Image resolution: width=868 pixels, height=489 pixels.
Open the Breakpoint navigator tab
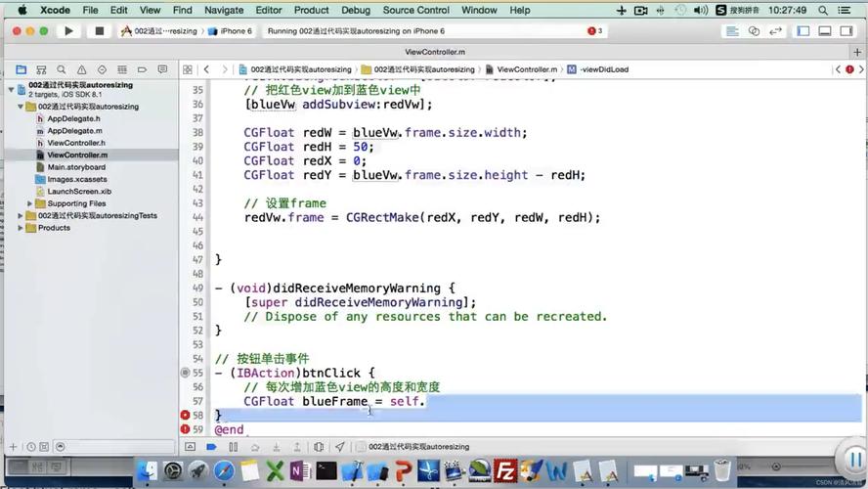pyautogui.click(x=143, y=69)
